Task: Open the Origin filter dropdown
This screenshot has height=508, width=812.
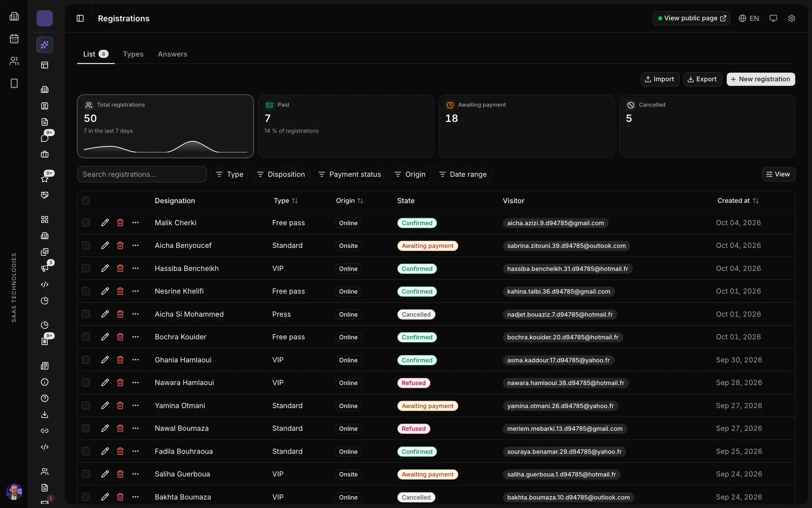Action: click(410, 174)
